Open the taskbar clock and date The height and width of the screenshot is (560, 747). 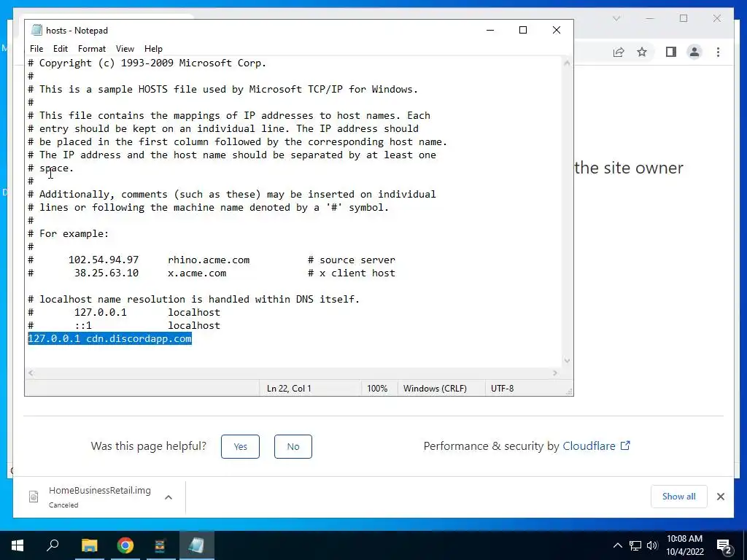point(684,545)
